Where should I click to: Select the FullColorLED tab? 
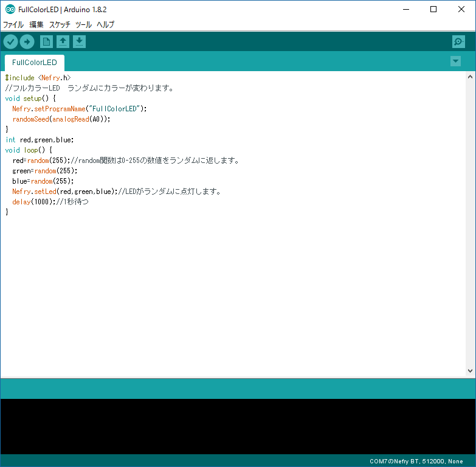pos(34,63)
